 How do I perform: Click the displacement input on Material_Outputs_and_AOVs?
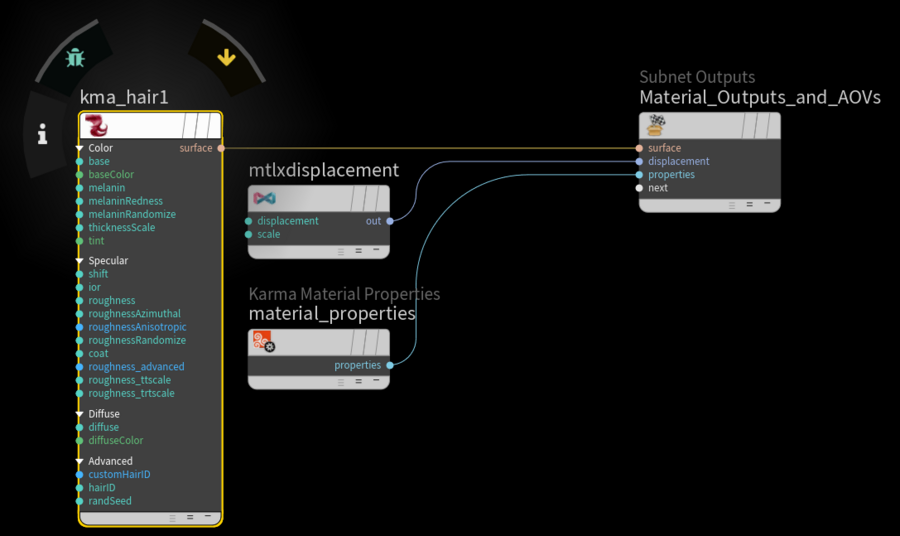point(639,161)
